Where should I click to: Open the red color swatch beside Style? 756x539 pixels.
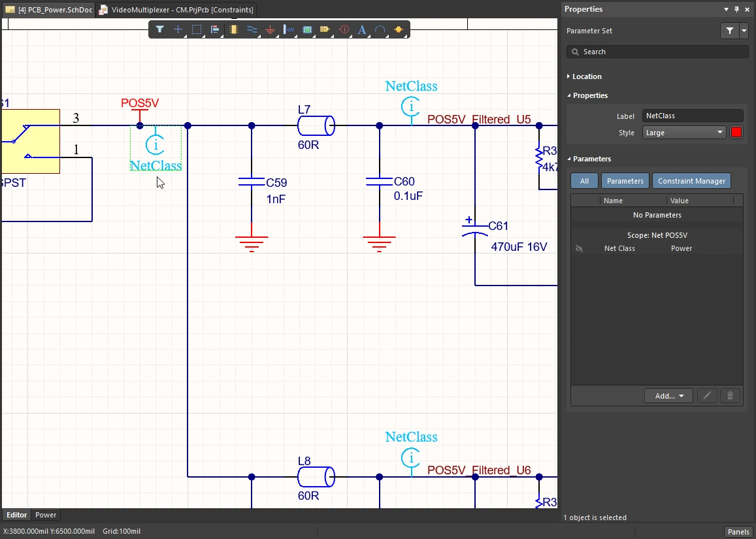point(736,133)
